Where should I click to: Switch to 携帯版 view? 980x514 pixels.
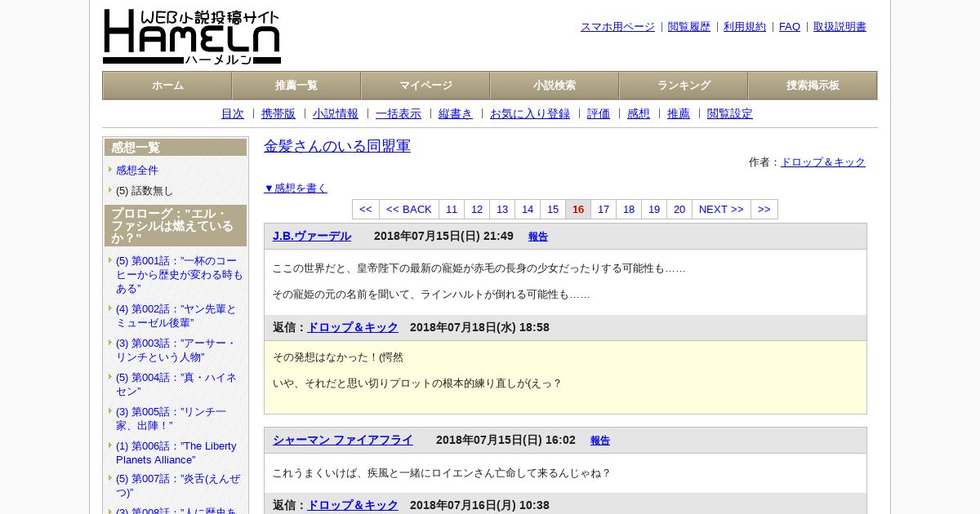coord(278,113)
